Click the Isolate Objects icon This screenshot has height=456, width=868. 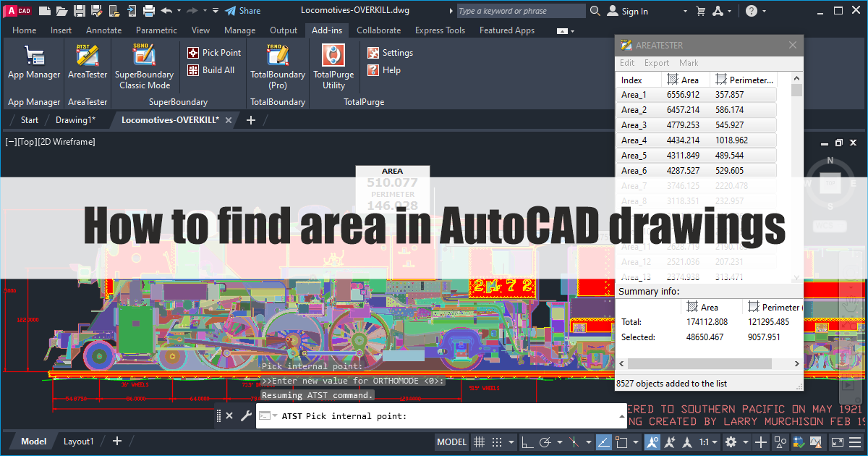pos(780,442)
